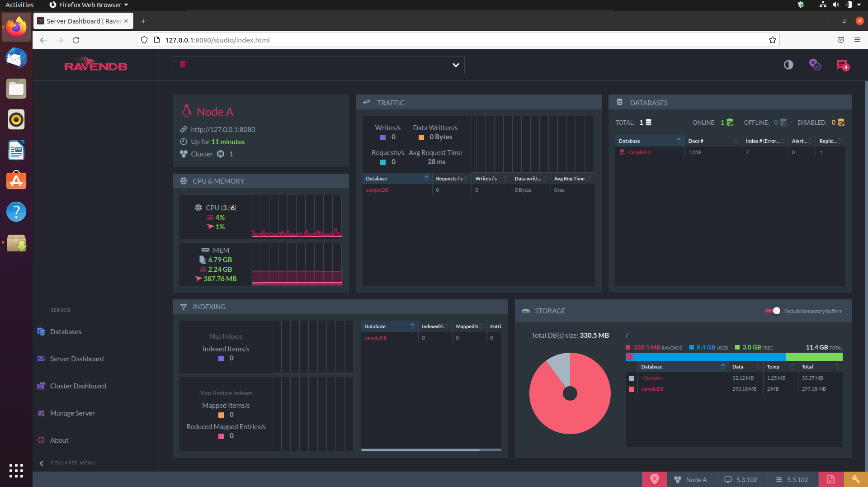Screen dimensions: 868x487
Task: Sort Storage table by Total column
Action: [x=820, y=367]
